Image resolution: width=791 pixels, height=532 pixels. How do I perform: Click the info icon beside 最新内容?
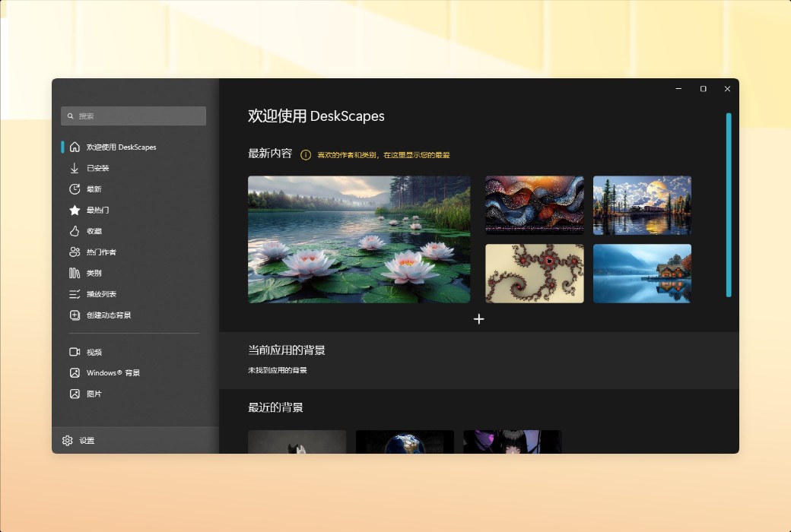[x=305, y=154]
